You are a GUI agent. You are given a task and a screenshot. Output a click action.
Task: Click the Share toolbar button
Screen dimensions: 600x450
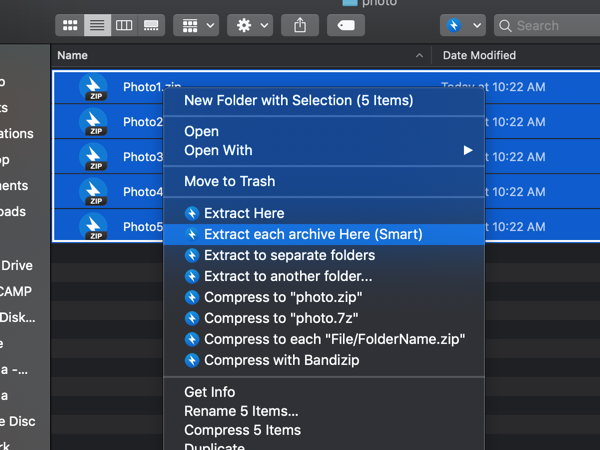pyautogui.click(x=300, y=25)
